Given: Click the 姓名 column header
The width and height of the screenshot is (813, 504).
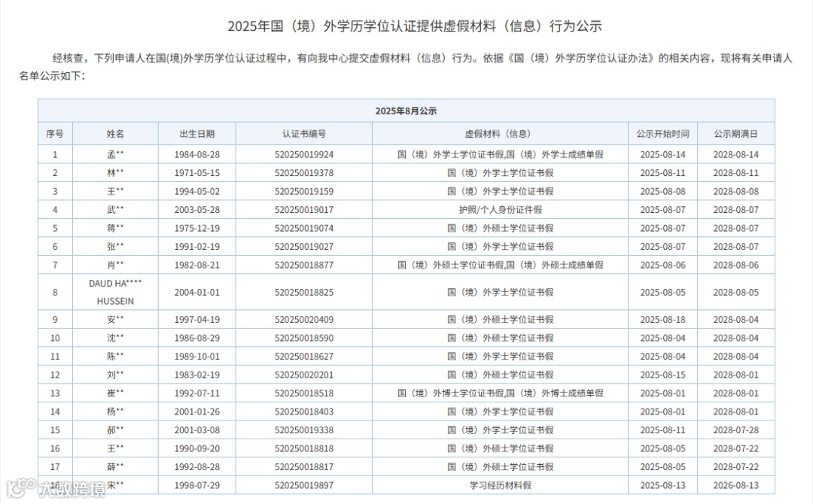Looking at the screenshot, I should (x=115, y=134).
